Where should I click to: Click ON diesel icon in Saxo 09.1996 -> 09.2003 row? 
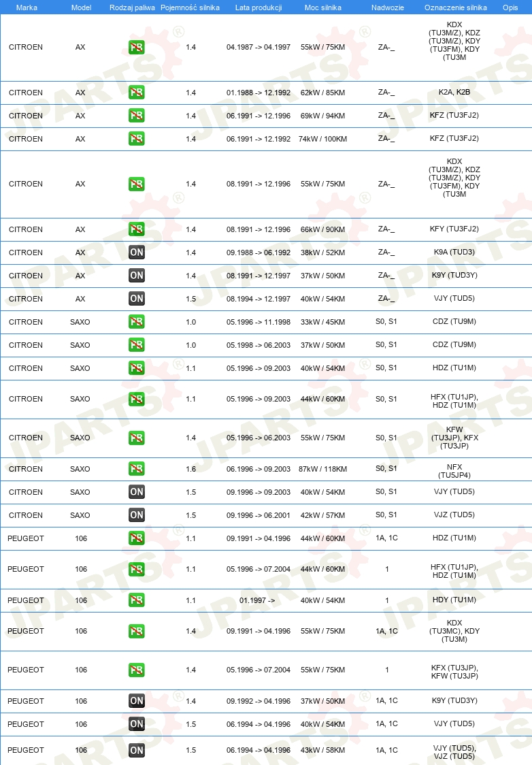tap(137, 492)
